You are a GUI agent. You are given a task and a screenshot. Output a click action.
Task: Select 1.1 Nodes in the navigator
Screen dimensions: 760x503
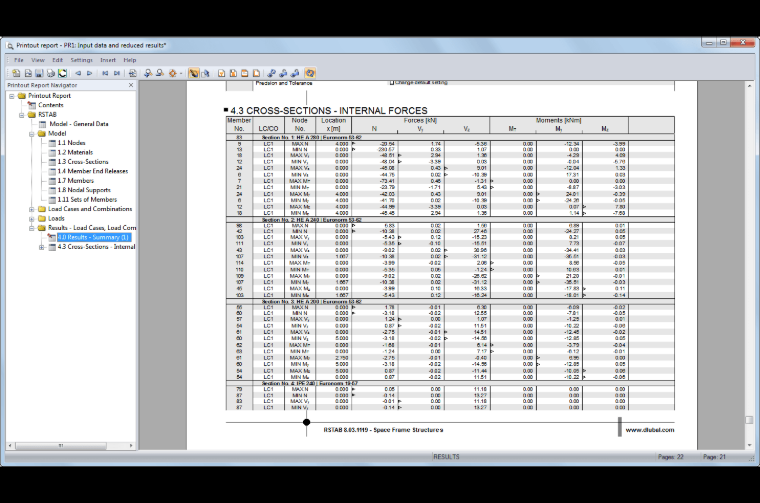coord(72,143)
